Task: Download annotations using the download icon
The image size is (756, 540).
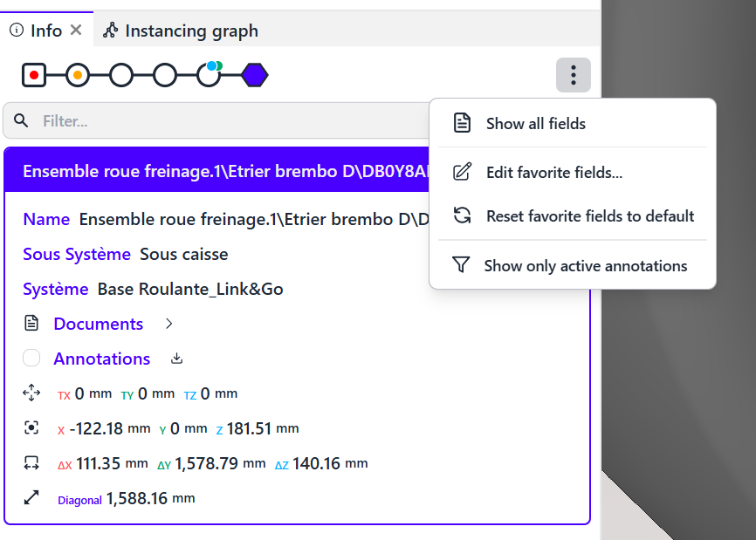Action: click(176, 359)
